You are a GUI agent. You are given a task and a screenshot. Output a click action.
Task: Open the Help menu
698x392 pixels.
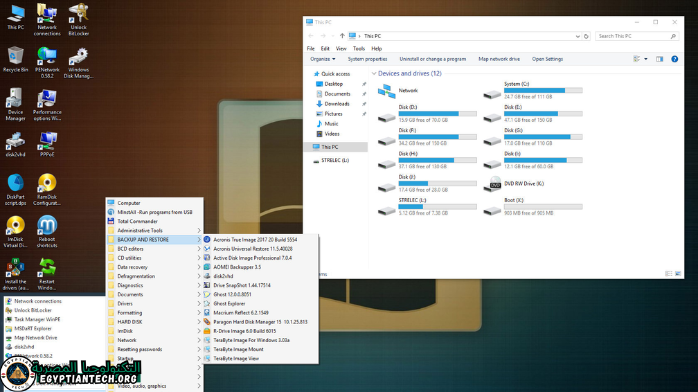coord(377,48)
